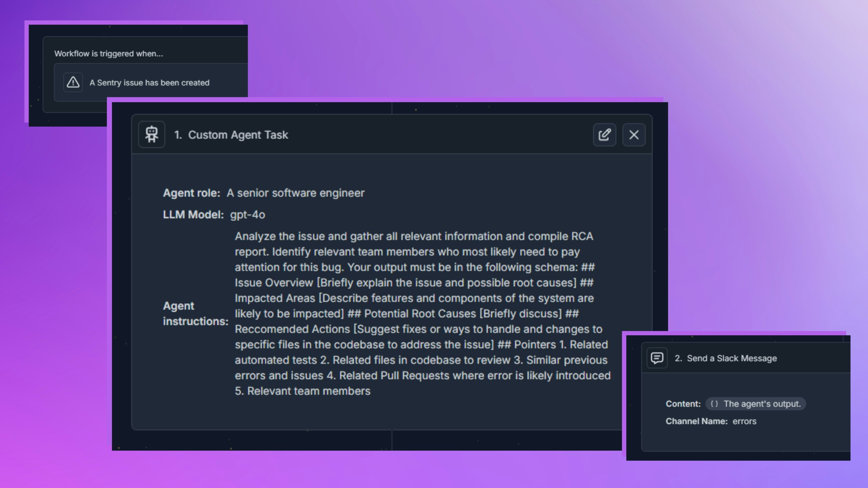
Task: Click the 'Channel Name:' label
Action: coord(696,421)
